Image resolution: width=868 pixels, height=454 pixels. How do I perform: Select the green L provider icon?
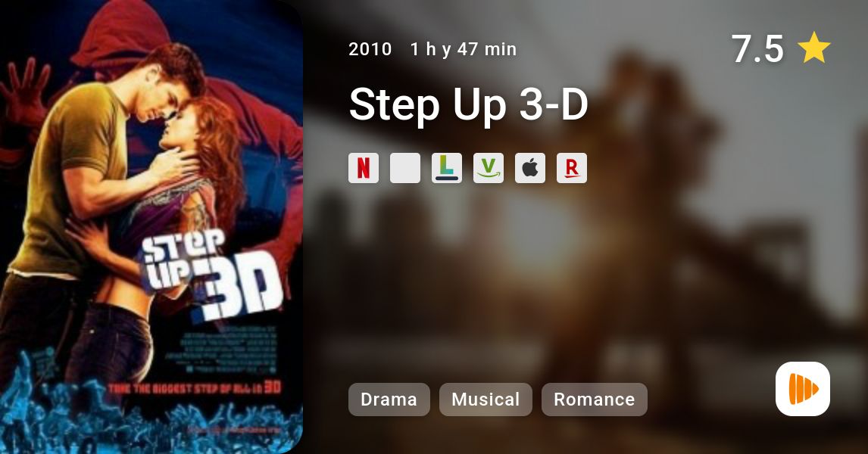pyautogui.click(x=447, y=168)
